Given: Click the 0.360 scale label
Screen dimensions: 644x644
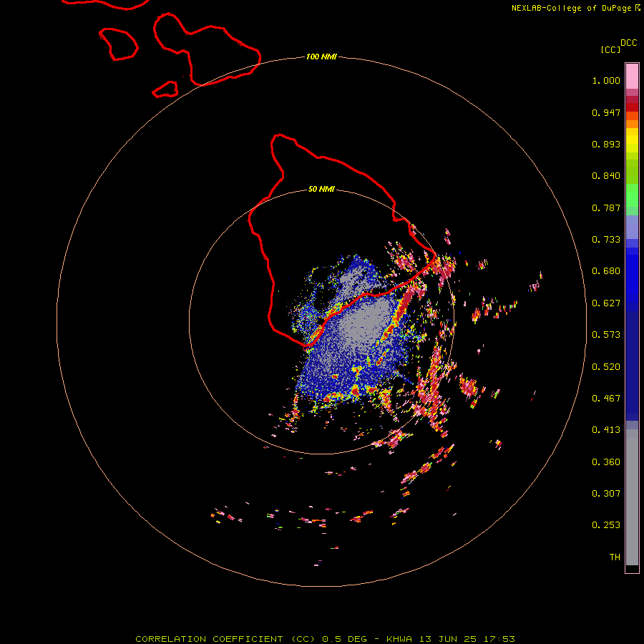Looking at the screenshot, I should [606, 462].
